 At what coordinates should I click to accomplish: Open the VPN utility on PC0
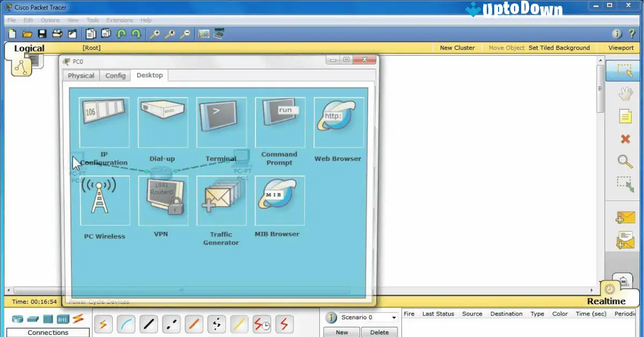tap(163, 201)
